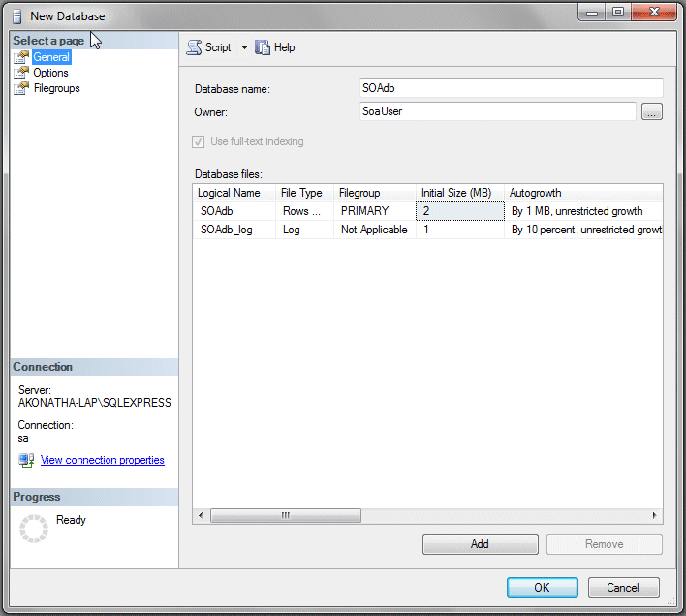The width and height of the screenshot is (686, 616).
Task: Open the Script dropdown arrow
Action: coord(244,47)
